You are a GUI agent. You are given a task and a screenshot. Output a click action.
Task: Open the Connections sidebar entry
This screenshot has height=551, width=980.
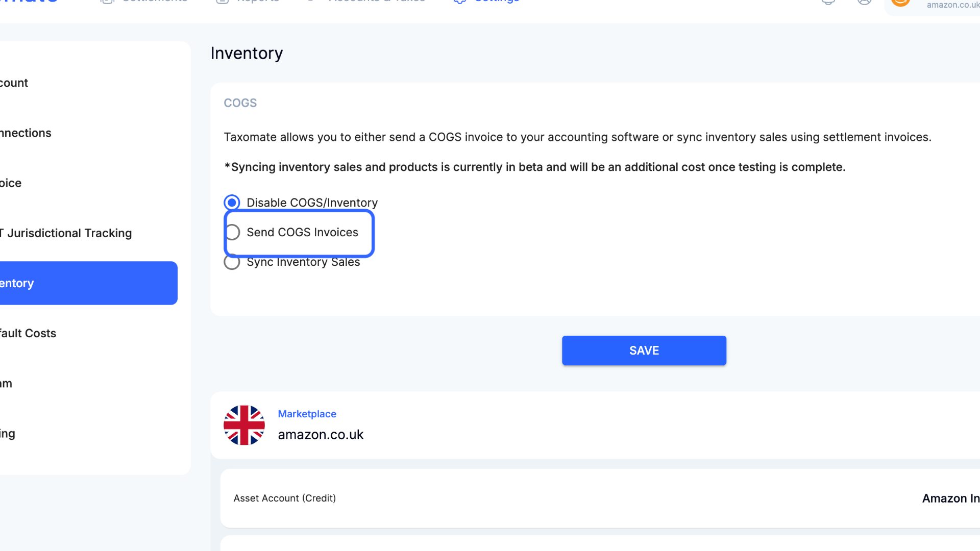tap(26, 133)
